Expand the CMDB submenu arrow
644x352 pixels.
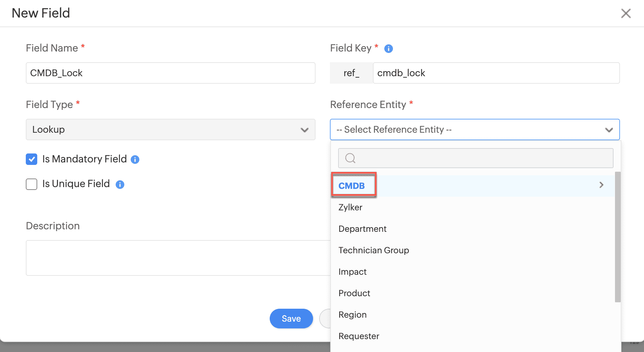point(601,185)
